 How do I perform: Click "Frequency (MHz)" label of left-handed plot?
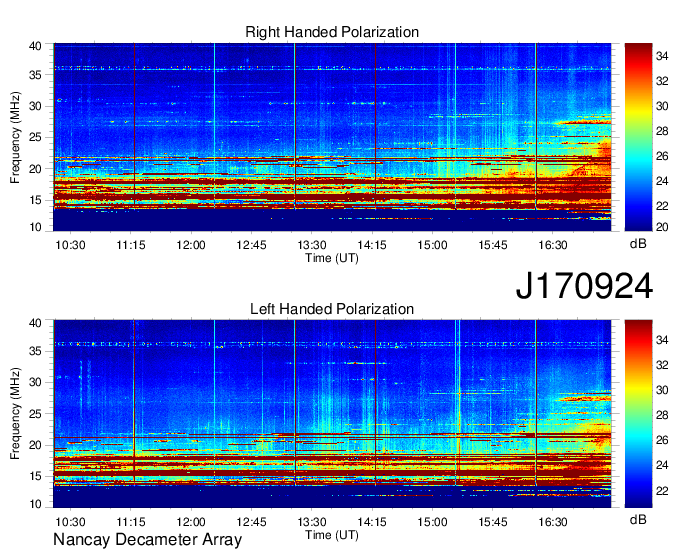click(15, 414)
